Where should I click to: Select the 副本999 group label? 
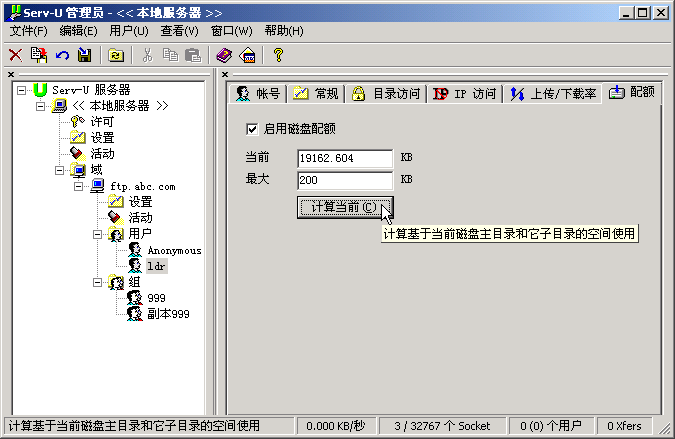[x=168, y=314]
